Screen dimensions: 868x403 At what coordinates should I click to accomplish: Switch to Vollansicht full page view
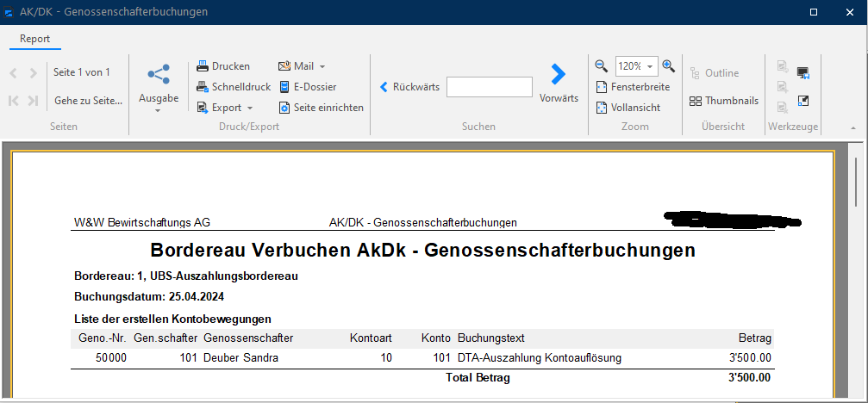tap(628, 108)
